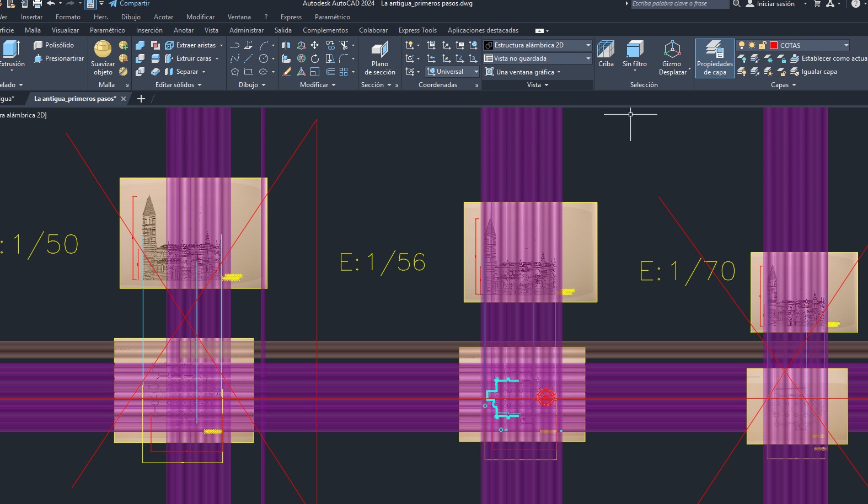Expand the Modificar panel
Viewport: 868px width, 504px height.
pyautogui.click(x=318, y=85)
